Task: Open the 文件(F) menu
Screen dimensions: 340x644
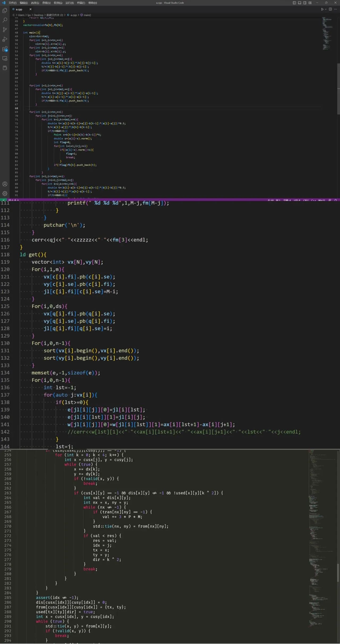Action: coord(12,3)
